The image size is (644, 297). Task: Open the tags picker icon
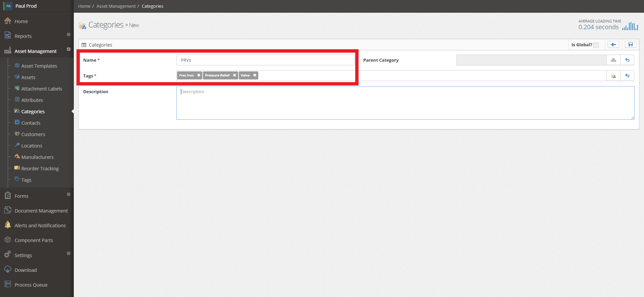(x=613, y=76)
